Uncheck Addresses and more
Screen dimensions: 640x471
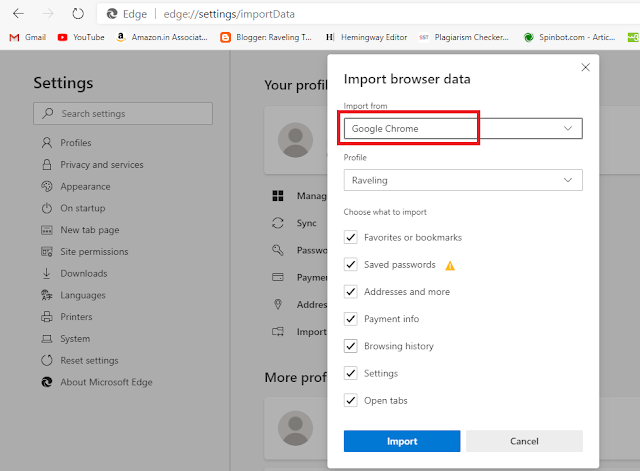click(351, 291)
